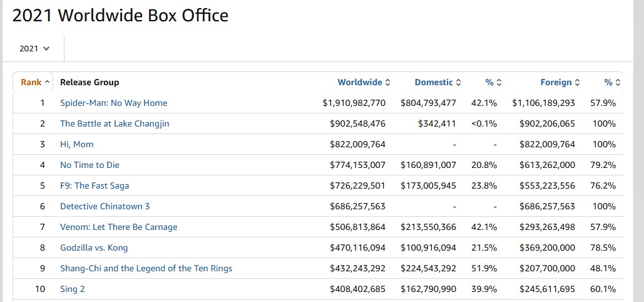Sort table by Rank column

coord(34,82)
